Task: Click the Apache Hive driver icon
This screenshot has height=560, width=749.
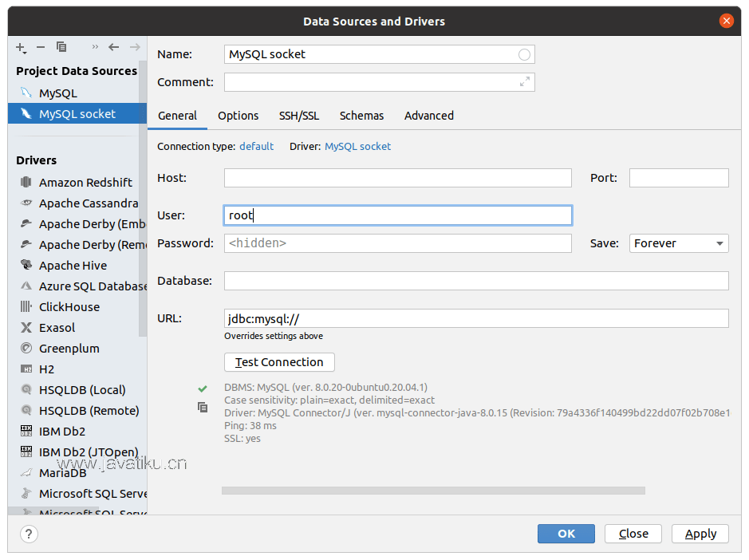Action: click(26, 265)
